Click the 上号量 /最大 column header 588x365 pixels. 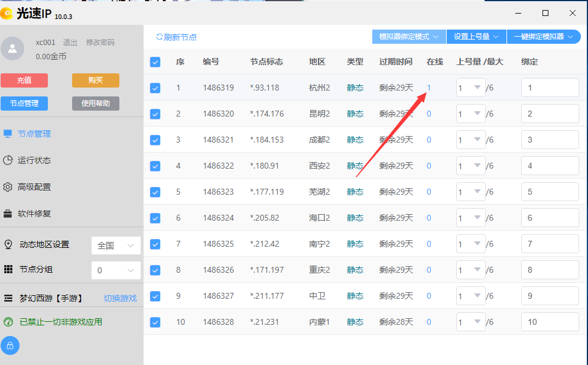pos(480,62)
